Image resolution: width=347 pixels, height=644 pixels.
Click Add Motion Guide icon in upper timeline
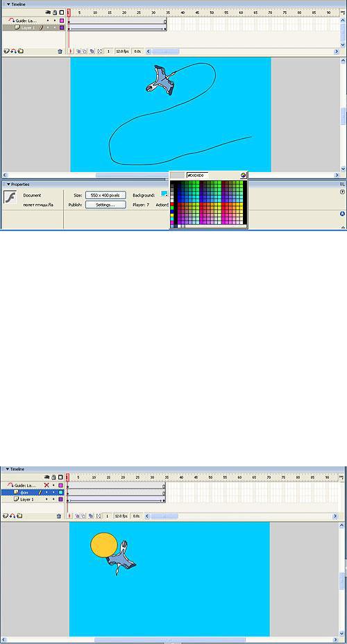tap(13, 51)
